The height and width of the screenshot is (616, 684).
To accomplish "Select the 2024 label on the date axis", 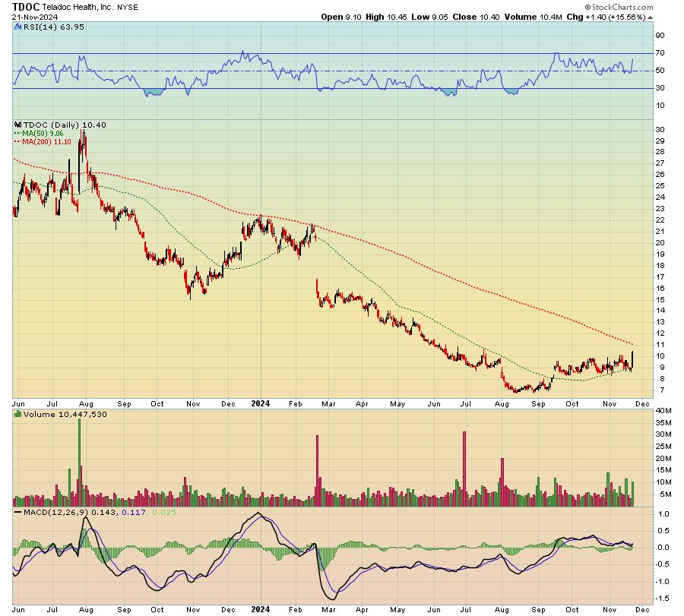I will pos(261,403).
